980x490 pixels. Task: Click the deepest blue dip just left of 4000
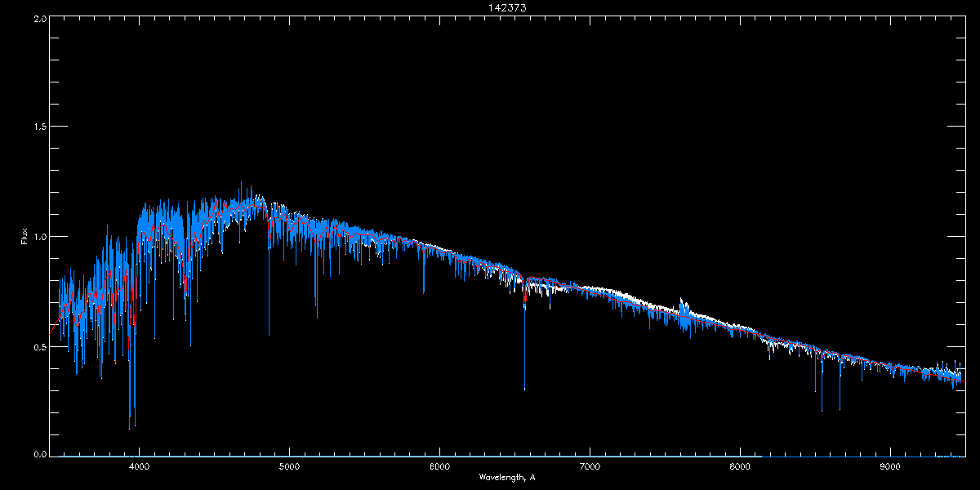pyautogui.click(x=129, y=426)
